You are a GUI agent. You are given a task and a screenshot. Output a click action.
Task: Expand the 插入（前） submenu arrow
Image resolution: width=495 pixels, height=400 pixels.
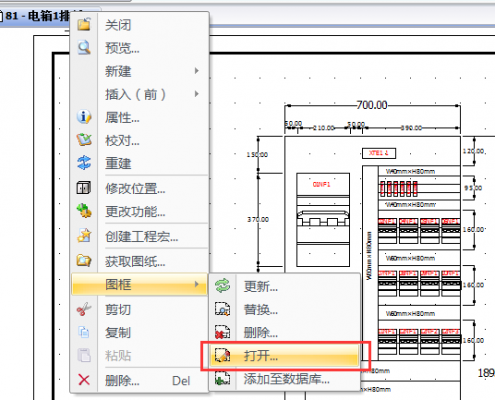[197, 94]
